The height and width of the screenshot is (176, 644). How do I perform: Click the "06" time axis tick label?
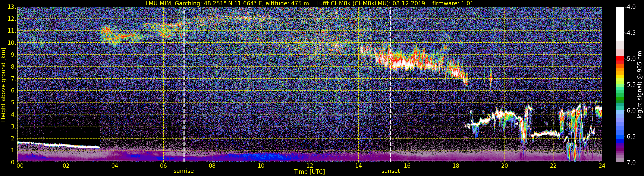click(x=163, y=166)
